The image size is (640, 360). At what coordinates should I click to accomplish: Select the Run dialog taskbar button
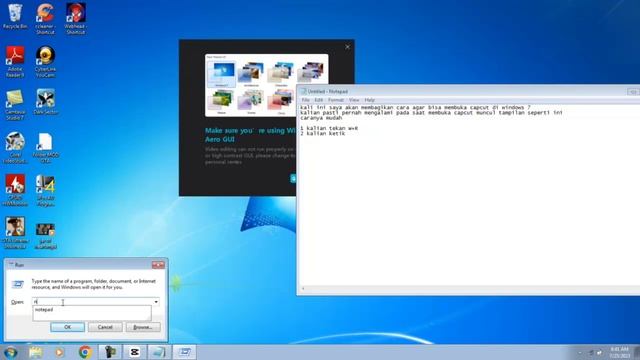tap(184, 352)
